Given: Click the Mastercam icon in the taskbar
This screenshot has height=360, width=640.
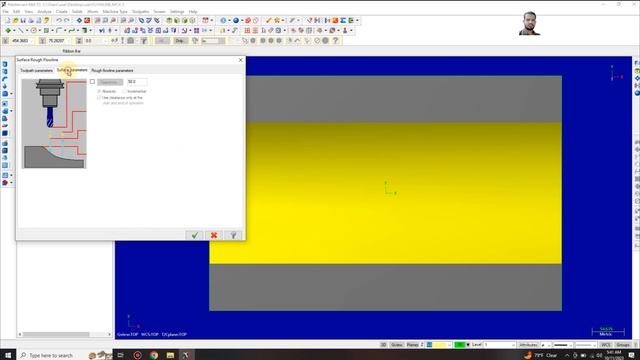Looking at the screenshot, I should click(186, 355).
